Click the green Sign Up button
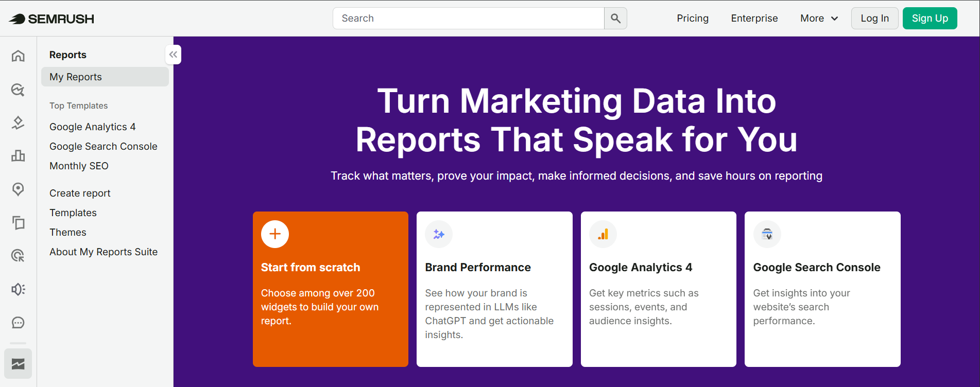This screenshot has width=980, height=387. click(930, 19)
